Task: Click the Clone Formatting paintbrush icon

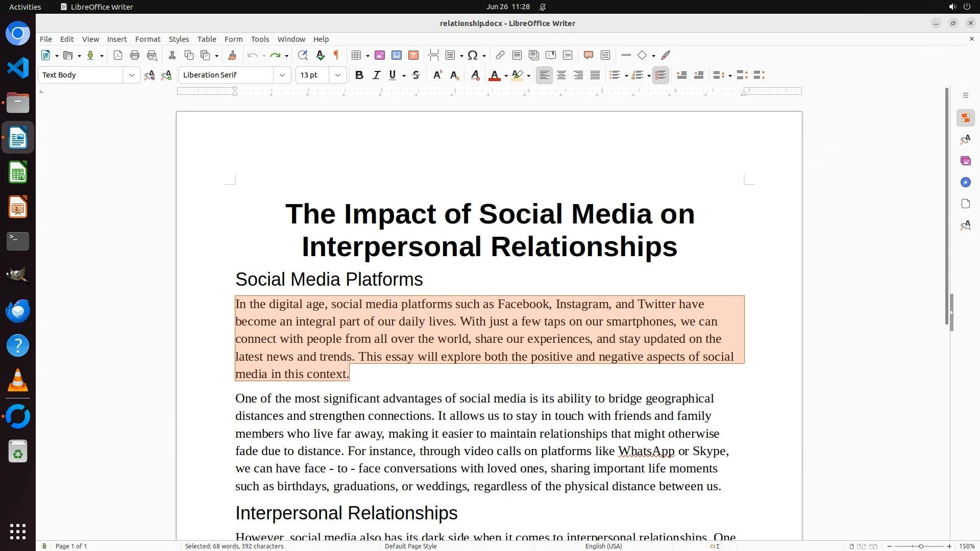Action: (x=232, y=56)
